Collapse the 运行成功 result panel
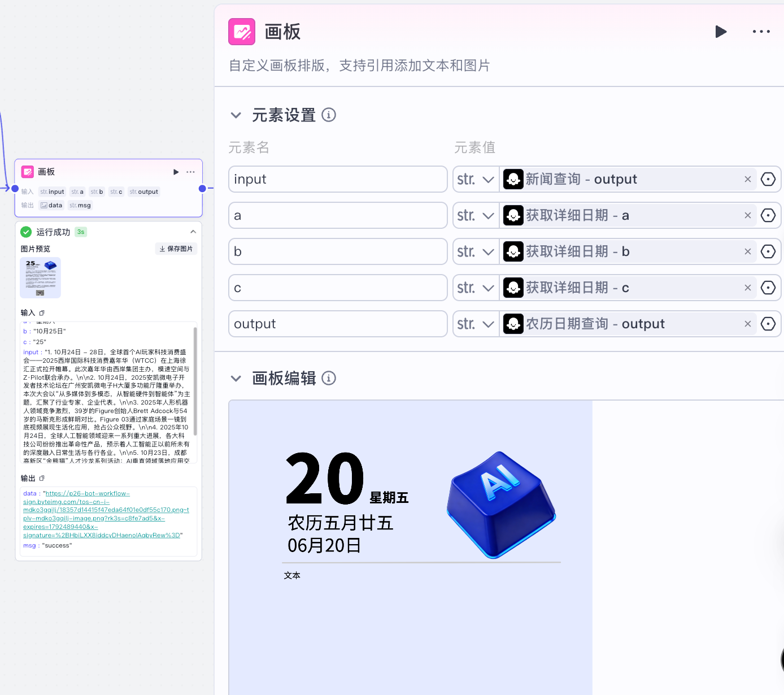This screenshot has height=695, width=784. [x=193, y=232]
